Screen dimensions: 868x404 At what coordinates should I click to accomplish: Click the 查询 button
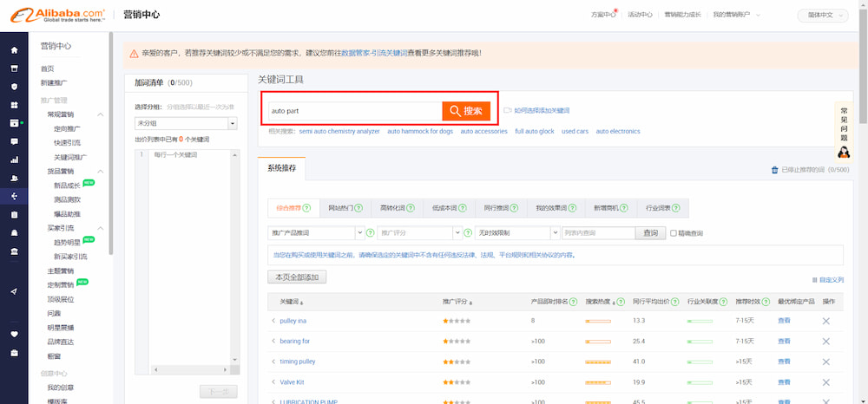(x=650, y=233)
